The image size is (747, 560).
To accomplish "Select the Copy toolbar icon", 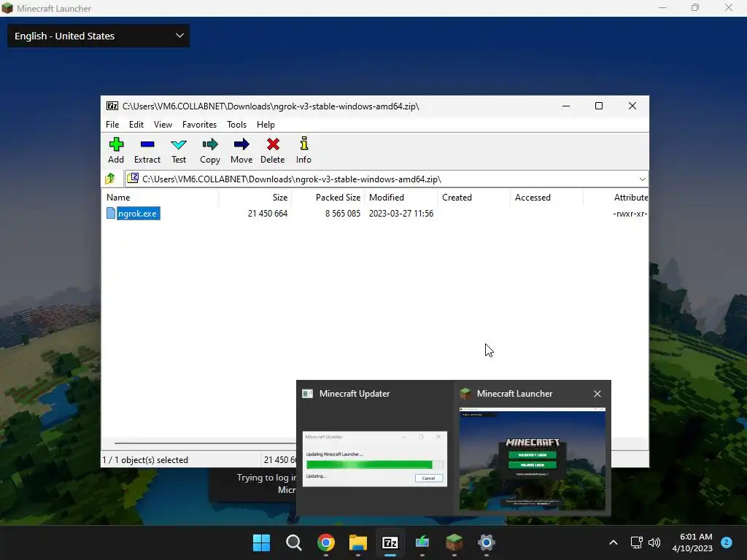I will [210, 150].
